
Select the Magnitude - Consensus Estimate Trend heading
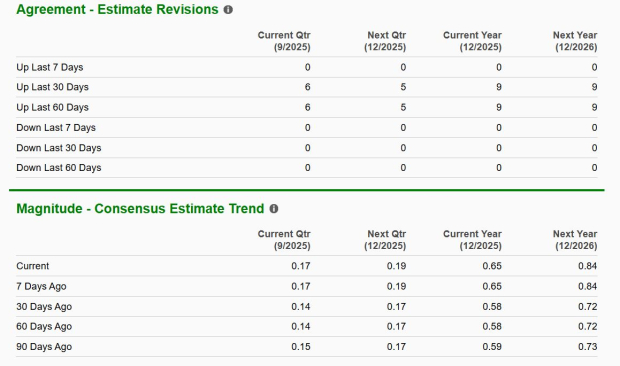pos(140,208)
